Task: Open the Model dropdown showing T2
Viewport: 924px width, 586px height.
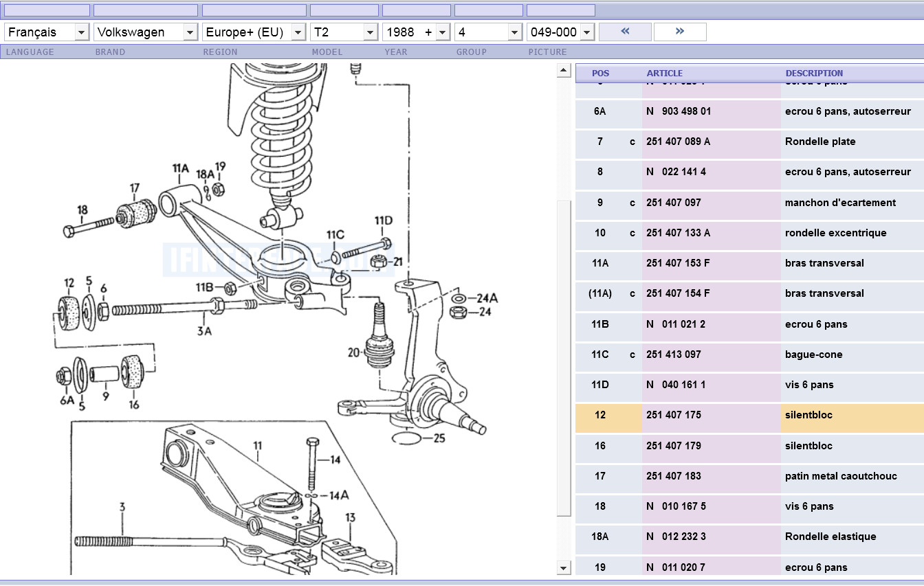Action: (x=344, y=32)
